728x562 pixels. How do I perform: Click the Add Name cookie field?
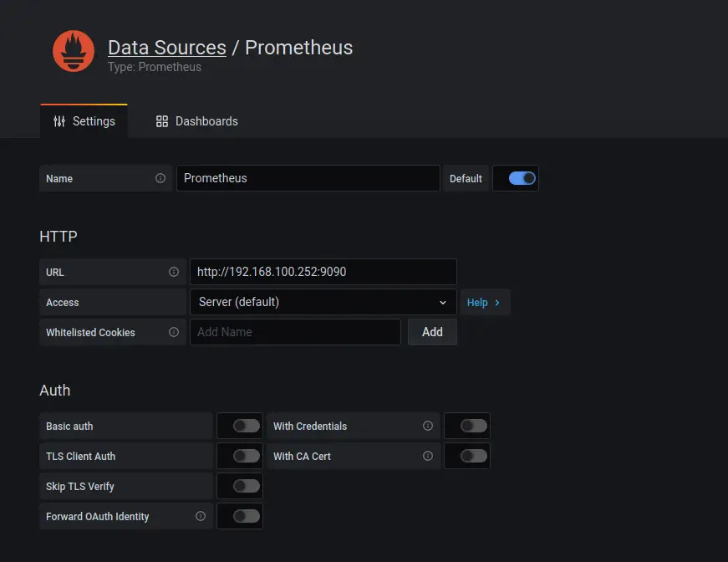(x=295, y=332)
